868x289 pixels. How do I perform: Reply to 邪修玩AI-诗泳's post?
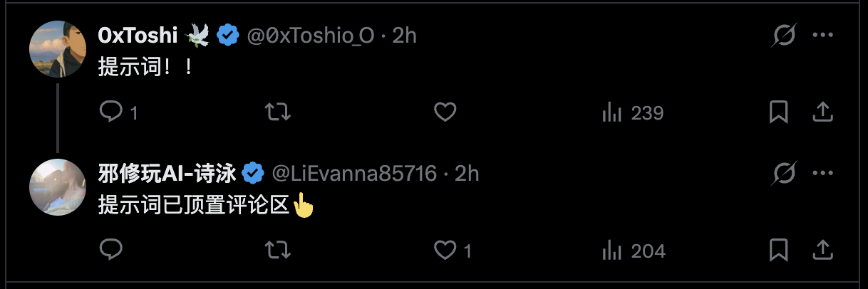(111, 249)
